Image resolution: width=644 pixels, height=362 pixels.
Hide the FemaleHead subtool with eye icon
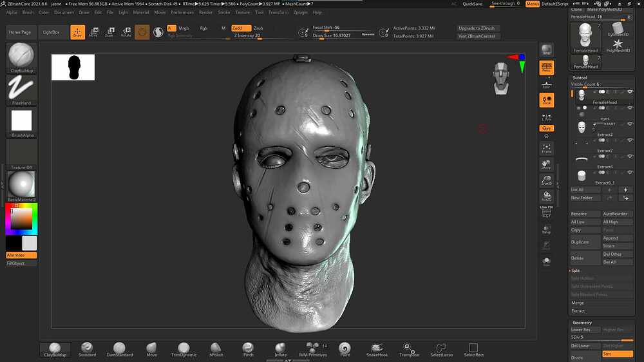click(630, 92)
